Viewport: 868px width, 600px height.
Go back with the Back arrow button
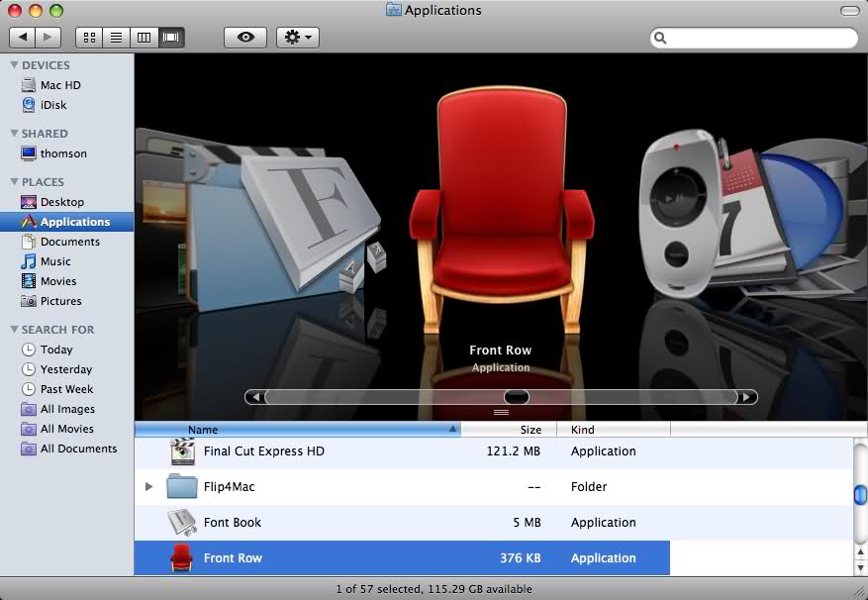pyautogui.click(x=23, y=37)
